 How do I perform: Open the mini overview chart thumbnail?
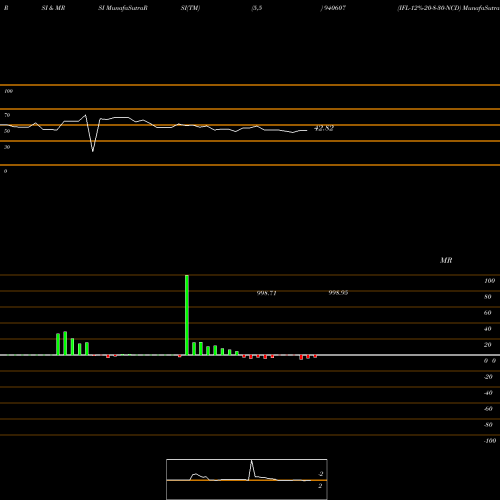tap(247, 479)
